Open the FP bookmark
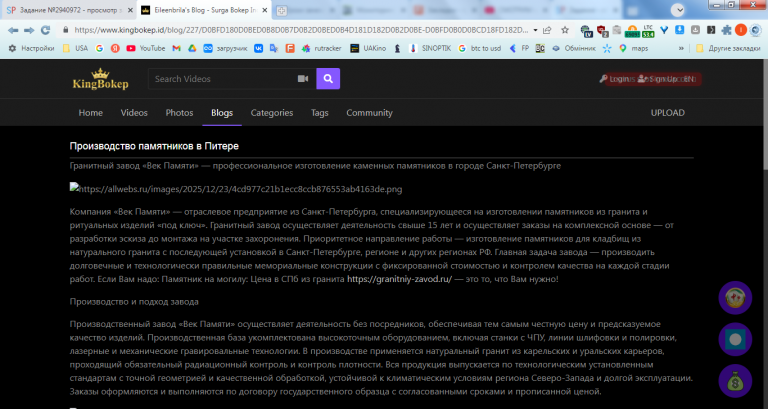This screenshot has width=768, height=409. 519,48
